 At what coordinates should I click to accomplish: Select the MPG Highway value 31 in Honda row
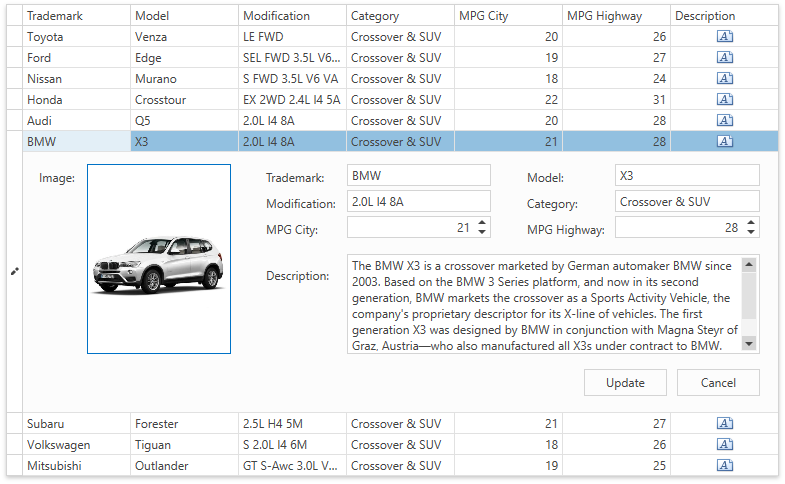click(x=617, y=100)
